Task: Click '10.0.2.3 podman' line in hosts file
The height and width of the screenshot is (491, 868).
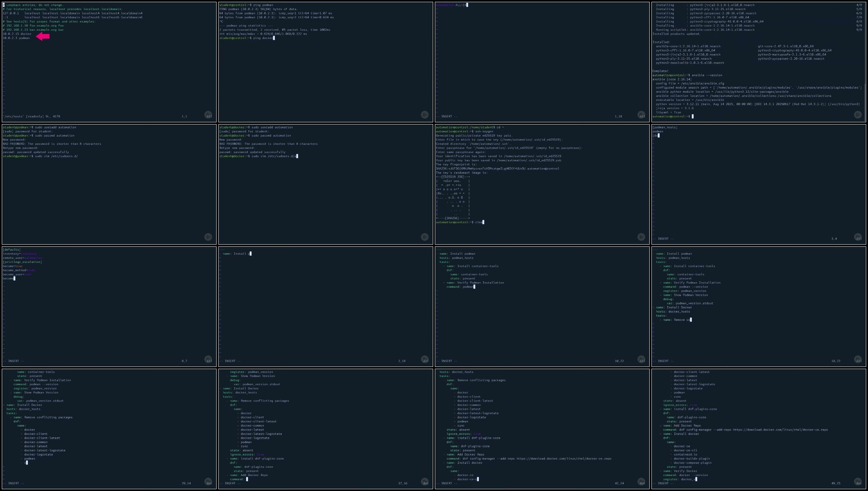Action: (x=16, y=38)
